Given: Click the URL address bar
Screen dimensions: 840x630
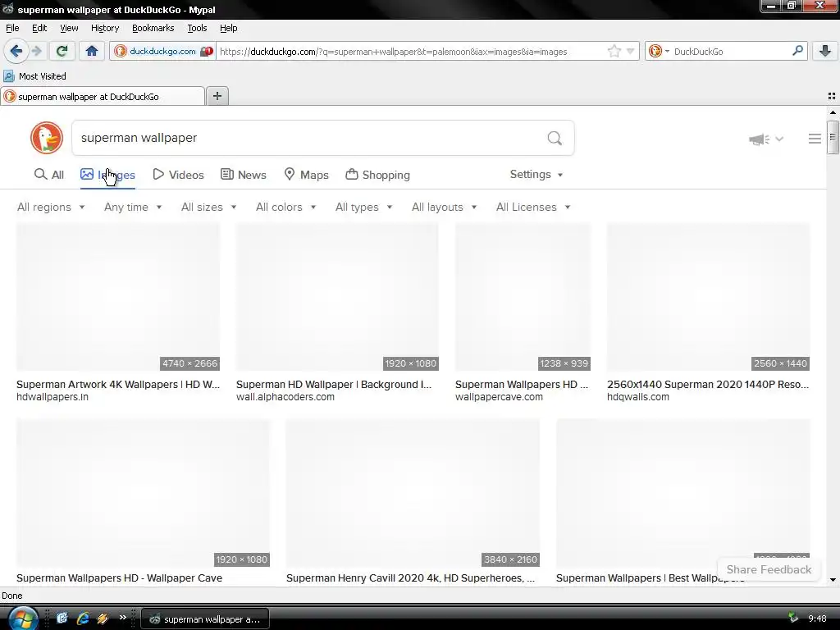Looking at the screenshot, I should point(410,52).
